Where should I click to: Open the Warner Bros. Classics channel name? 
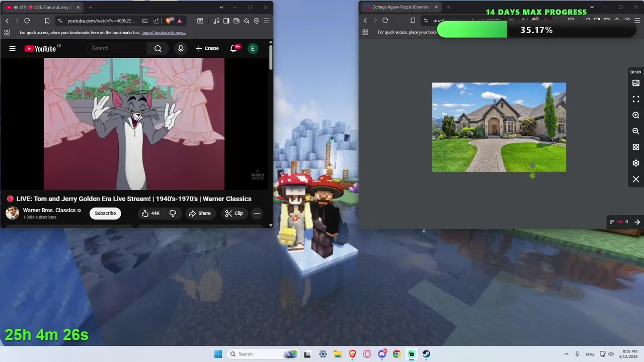pos(49,210)
